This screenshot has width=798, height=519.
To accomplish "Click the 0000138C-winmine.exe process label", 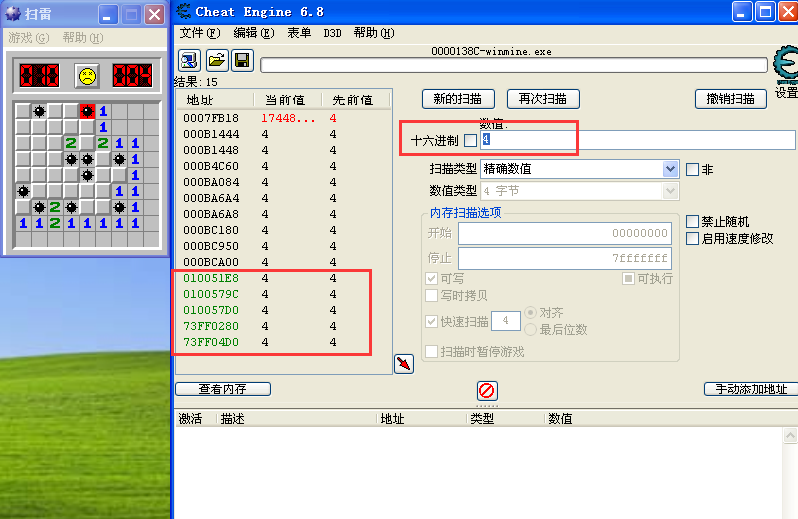I will [x=491, y=51].
